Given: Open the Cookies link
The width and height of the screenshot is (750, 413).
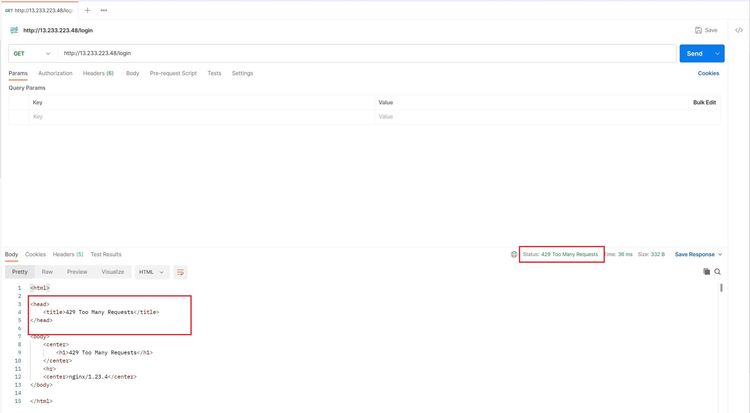Looking at the screenshot, I should coord(708,73).
